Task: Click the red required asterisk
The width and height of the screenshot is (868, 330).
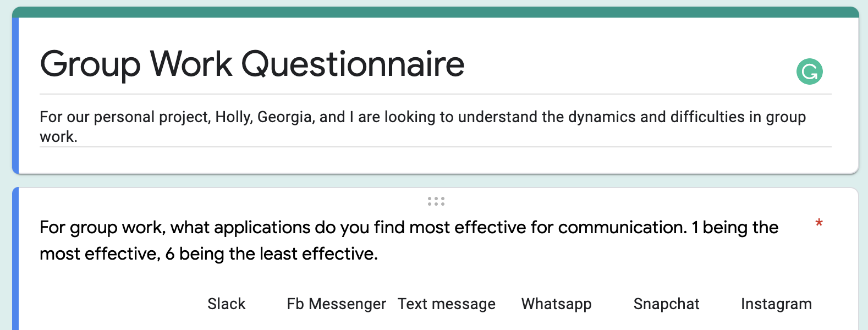Action: pyautogui.click(x=818, y=223)
